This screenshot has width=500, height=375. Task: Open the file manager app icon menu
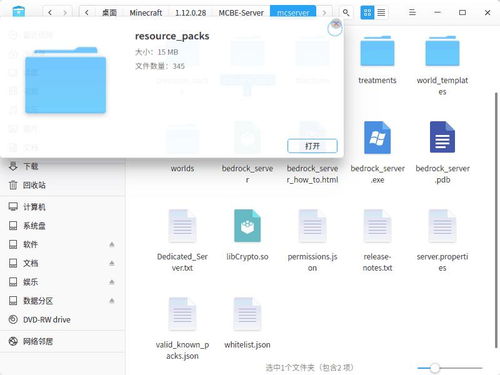pyautogui.click(x=19, y=12)
